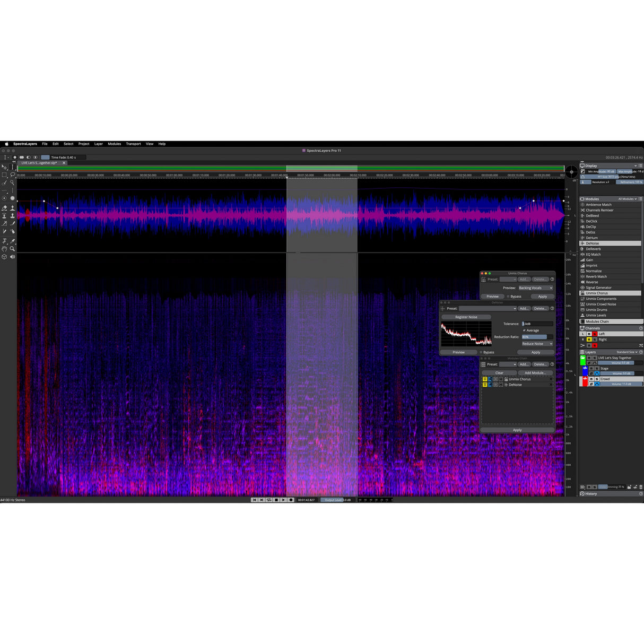Select the Rectangular selection tool

4,175
